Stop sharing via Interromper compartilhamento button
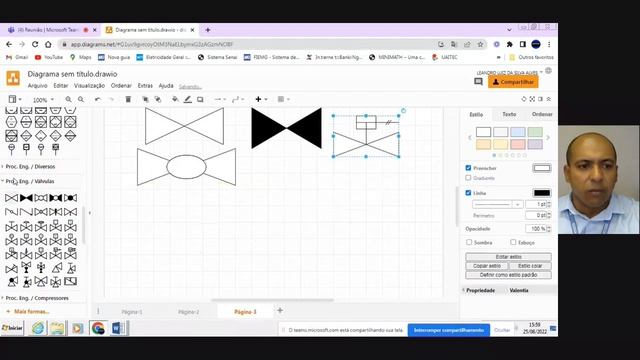640x360 pixels. [449, 330]
